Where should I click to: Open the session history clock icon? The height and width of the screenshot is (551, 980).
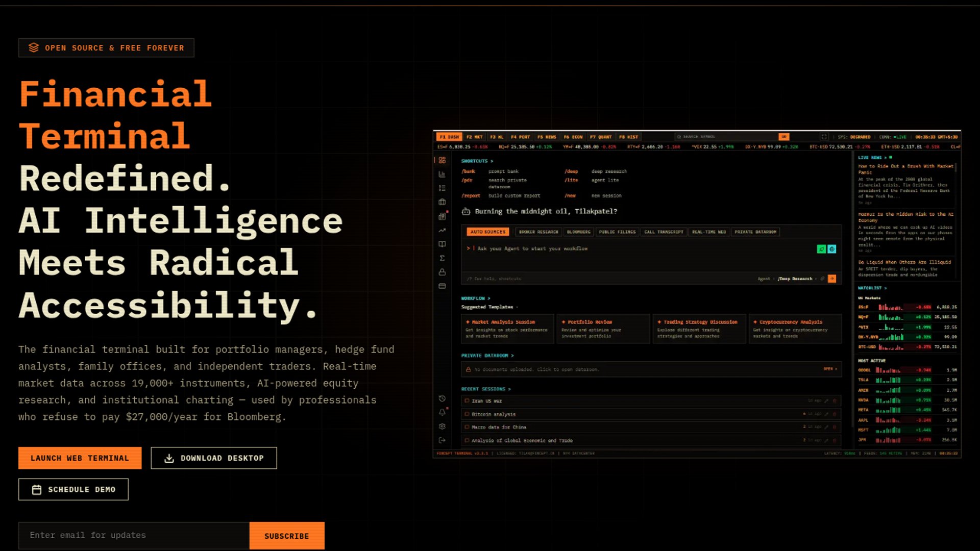pos(442,398)
